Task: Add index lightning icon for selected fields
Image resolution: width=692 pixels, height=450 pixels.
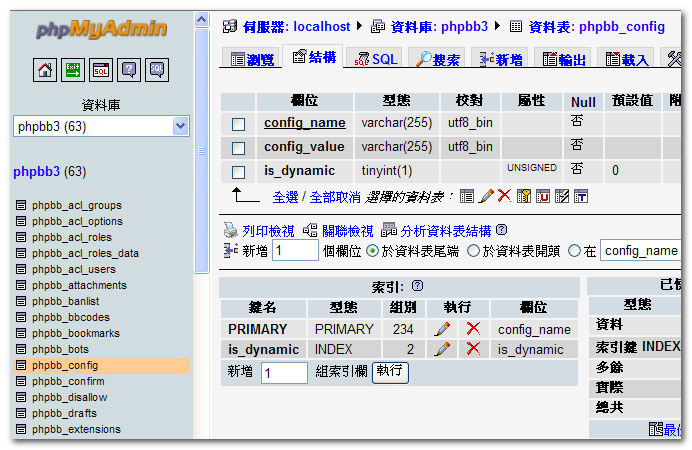Action: (562, 196)
